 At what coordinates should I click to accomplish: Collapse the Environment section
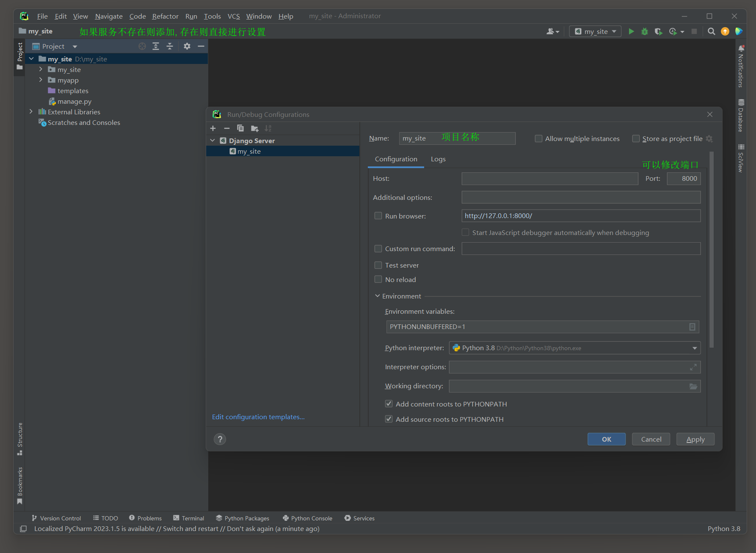(x=378, y=296)
